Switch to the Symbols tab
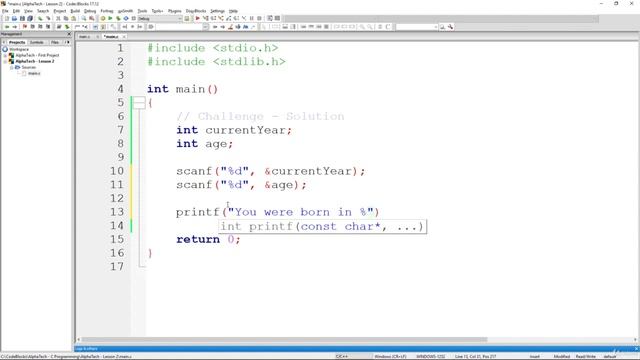The image size is (640, 360). 37,42
